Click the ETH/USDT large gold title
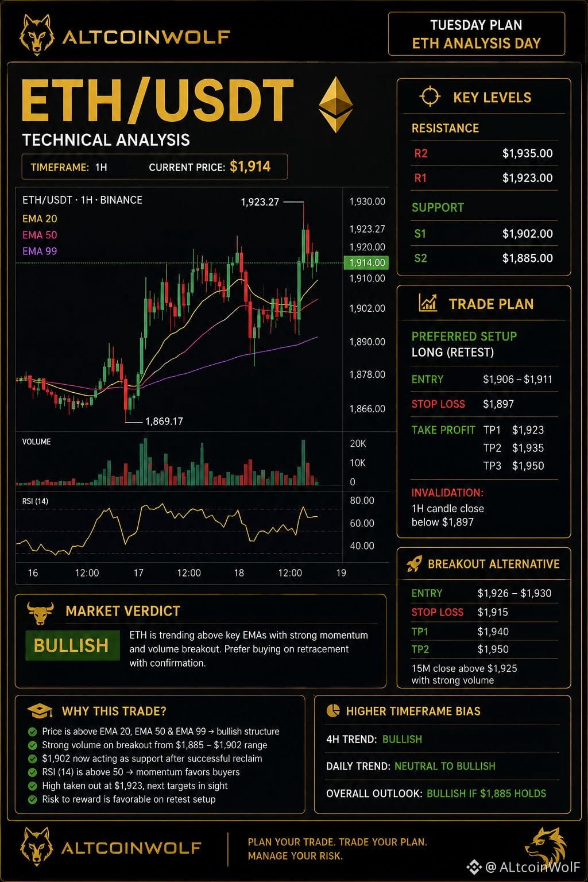 pos(157,100)
